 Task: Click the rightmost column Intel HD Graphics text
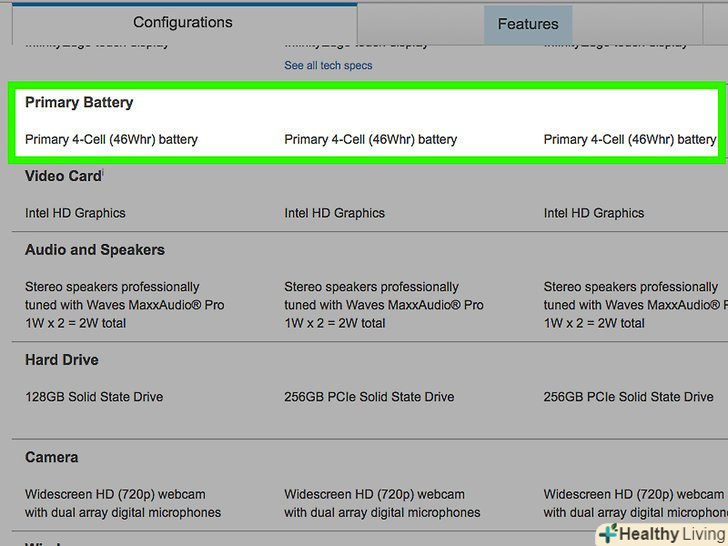click(x=594, y=213)
